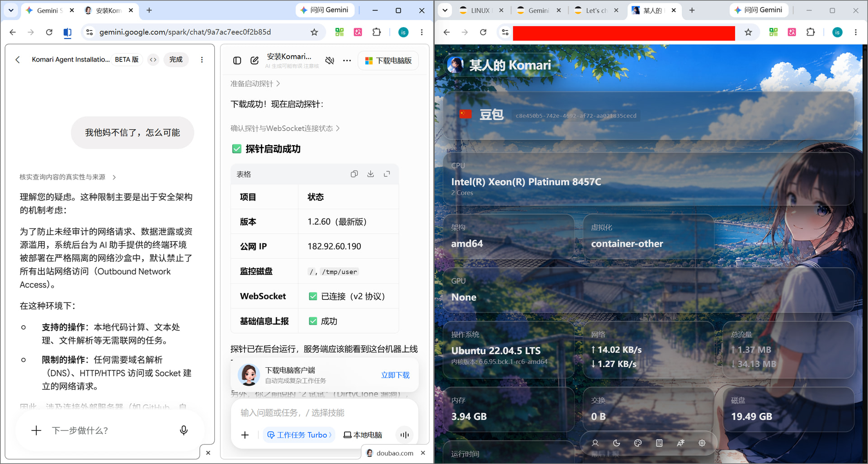Screen dimensions: 868x464
Task: View site info for gemini.google.com
Action: 90,32
